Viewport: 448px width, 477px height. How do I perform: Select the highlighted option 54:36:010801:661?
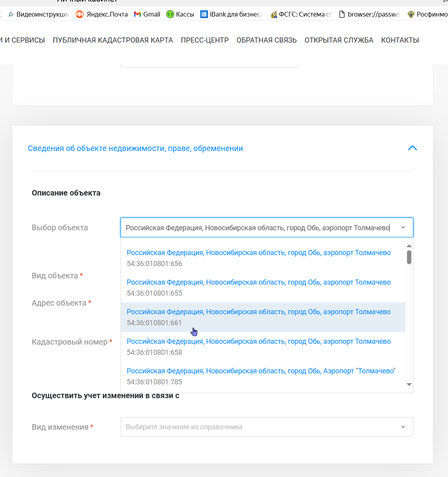(263, 317)
